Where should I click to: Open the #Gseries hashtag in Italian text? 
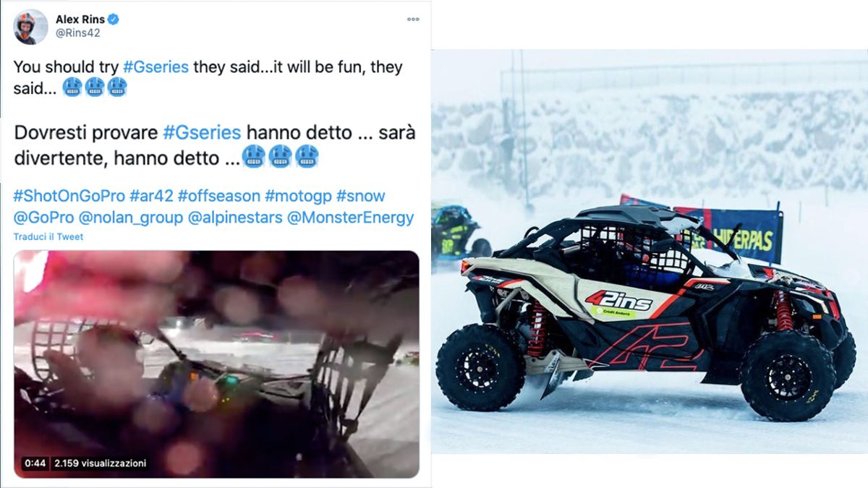click(x=202, y=132)
